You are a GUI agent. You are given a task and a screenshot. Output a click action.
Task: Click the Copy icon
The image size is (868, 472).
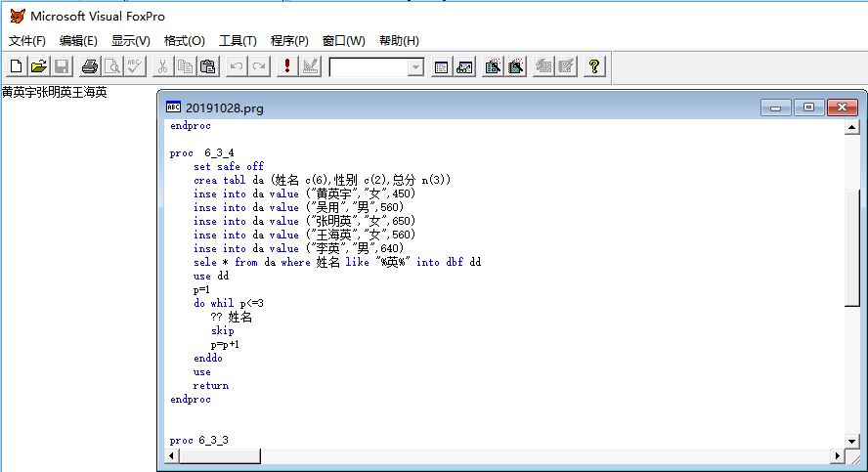[185, 66]
